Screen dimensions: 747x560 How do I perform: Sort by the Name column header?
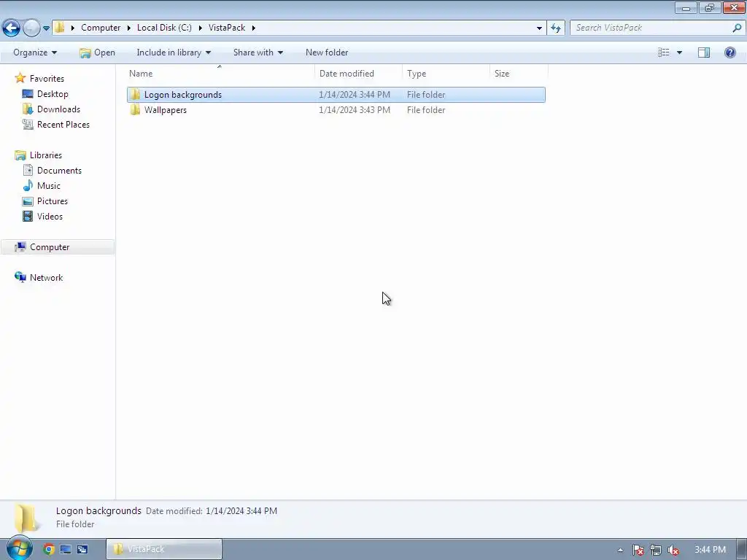click(x=220, y=74)
